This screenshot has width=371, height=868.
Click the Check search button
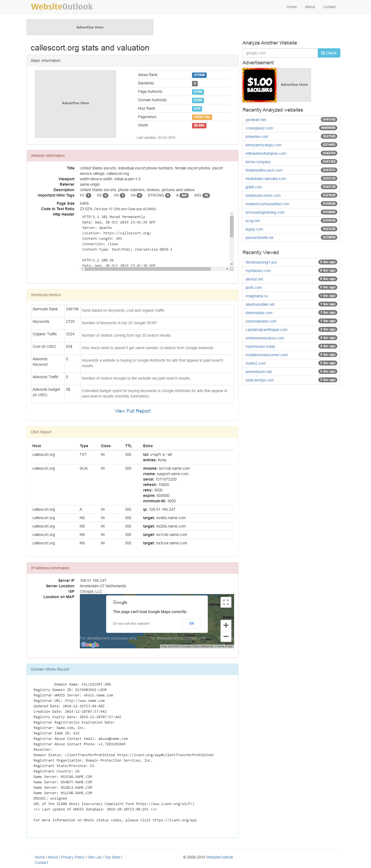(x=329, y=53)
